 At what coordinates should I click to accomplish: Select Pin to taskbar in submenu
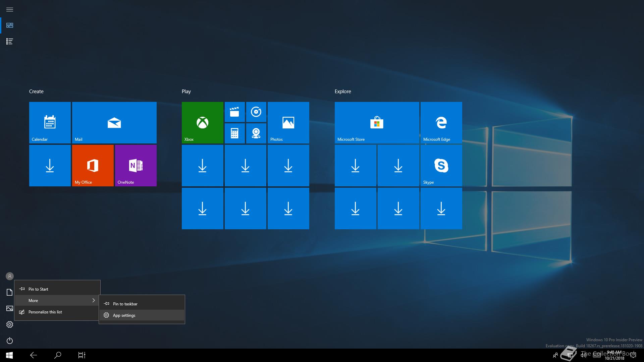click(142, 304)
